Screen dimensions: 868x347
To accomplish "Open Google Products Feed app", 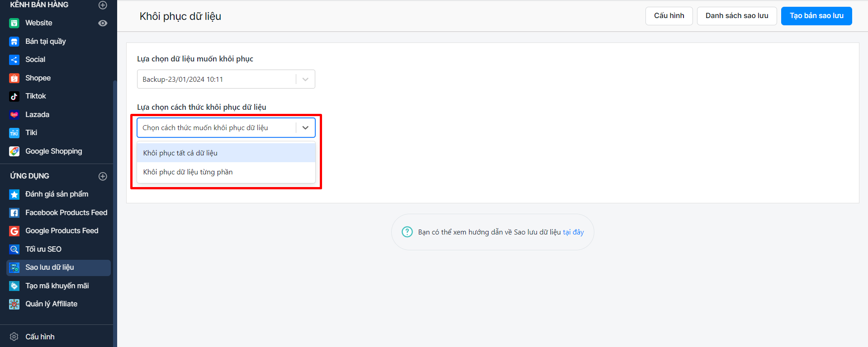I will [62, 231].
